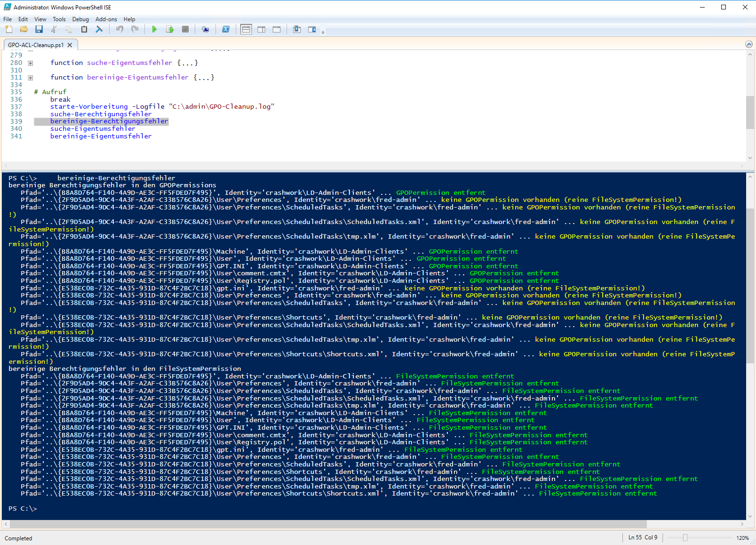Open the Tools menu
Screen dimensions: 756x545
coord(59,19)
